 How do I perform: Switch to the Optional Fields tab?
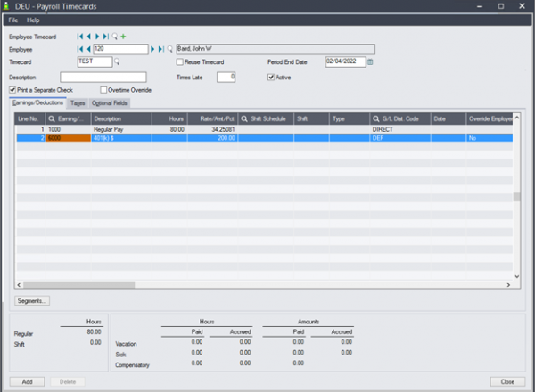click(x=109, y=103)
